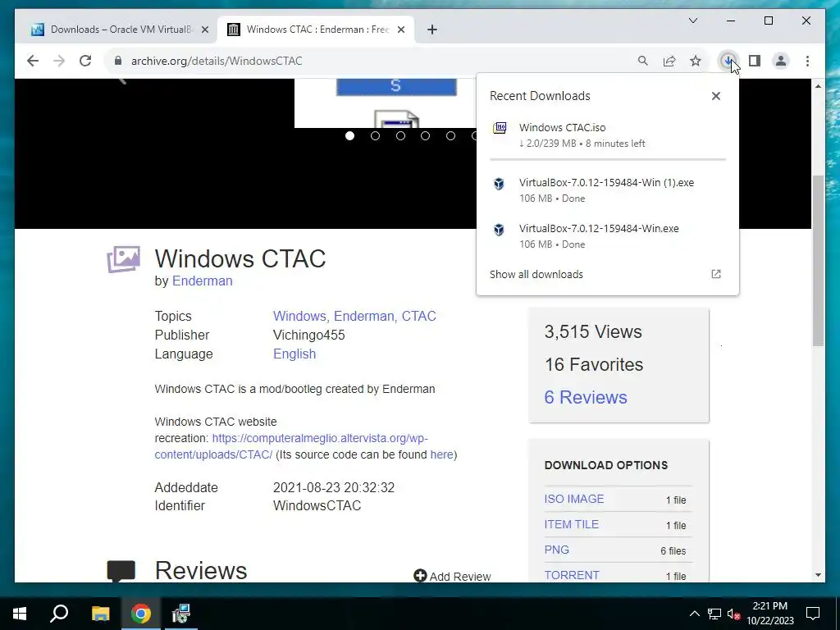
Task: Select the third carousel dot
Action: coord(400,136)
